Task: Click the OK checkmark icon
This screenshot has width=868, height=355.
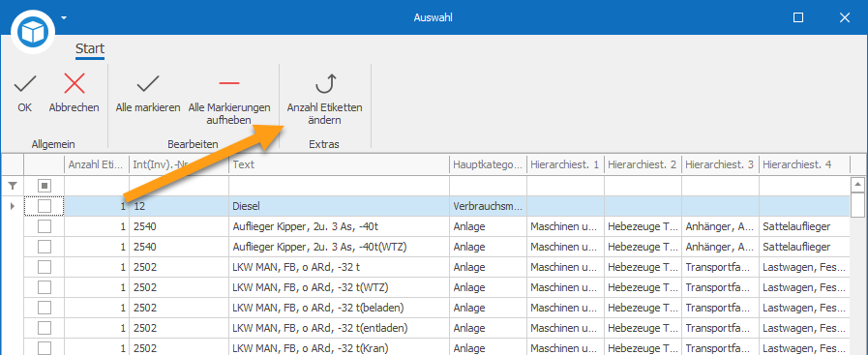Action: pos(24,84)
